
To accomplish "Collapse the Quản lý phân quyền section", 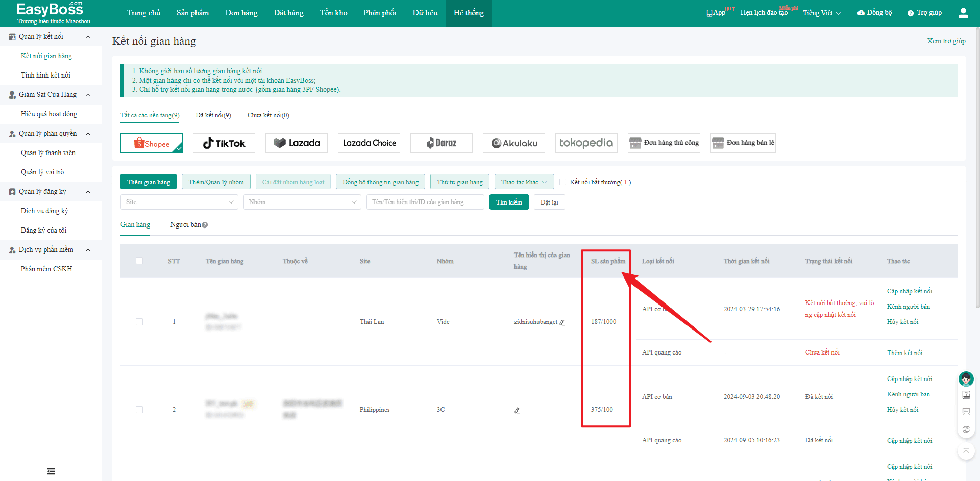I will coord(88,134).
